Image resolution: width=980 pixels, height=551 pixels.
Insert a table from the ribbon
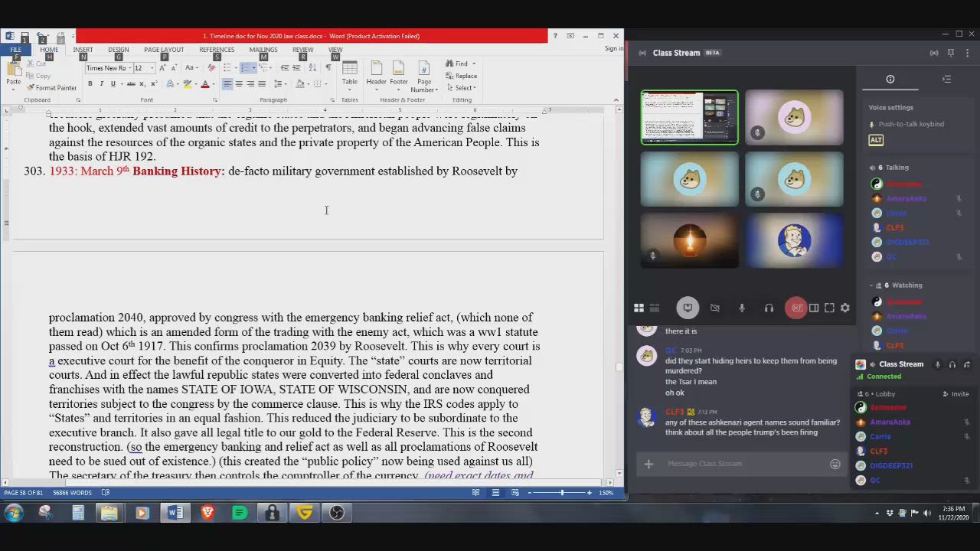349,73
